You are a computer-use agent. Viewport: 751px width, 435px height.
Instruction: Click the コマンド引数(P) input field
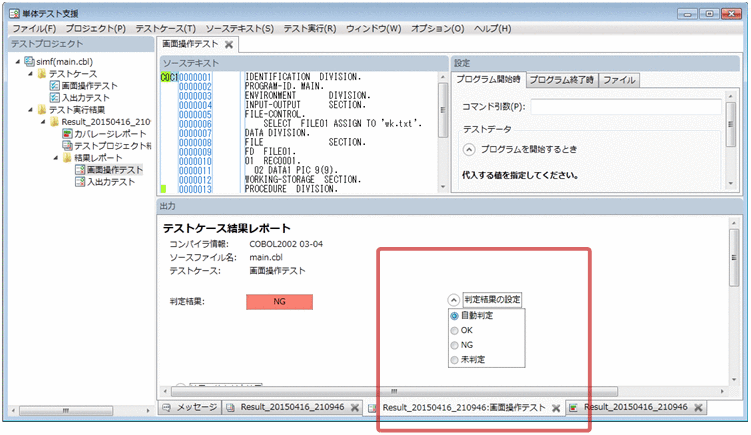626,106
